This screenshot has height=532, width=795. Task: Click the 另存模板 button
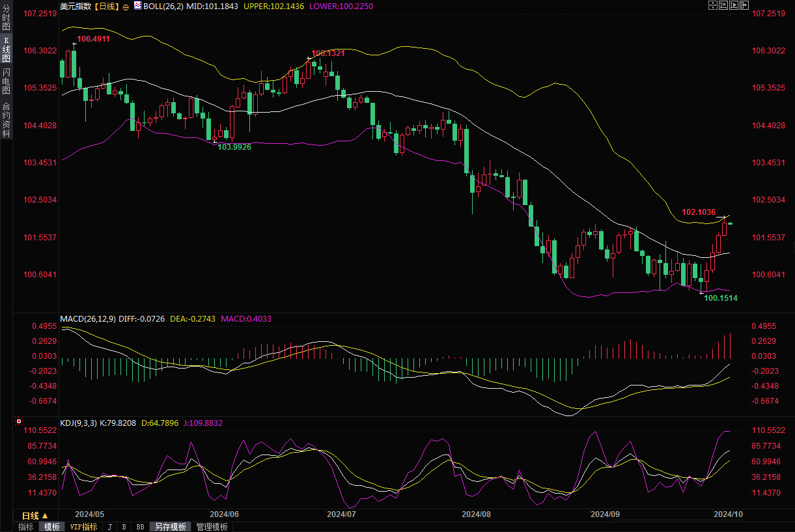tap(170, 527)
